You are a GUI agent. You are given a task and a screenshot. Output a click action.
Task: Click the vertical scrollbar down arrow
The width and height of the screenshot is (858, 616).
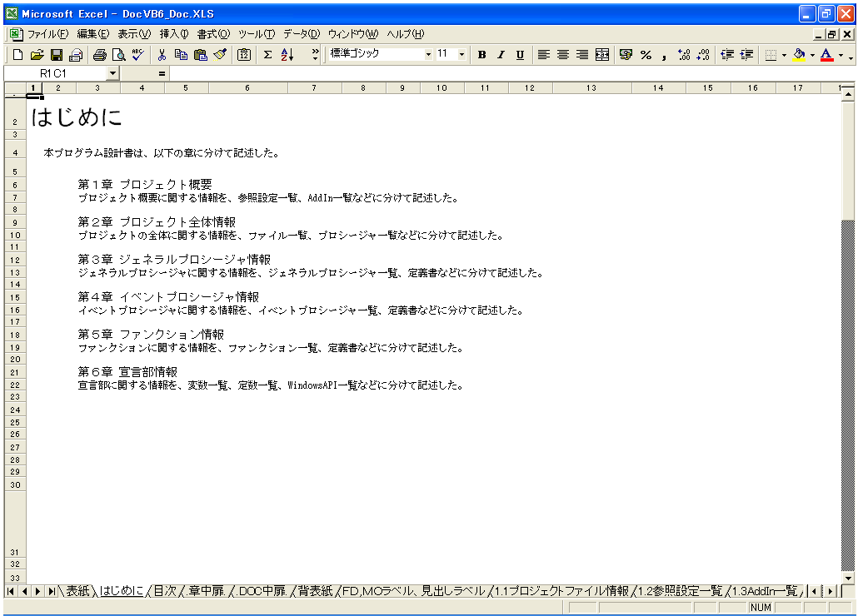(849, 578)
